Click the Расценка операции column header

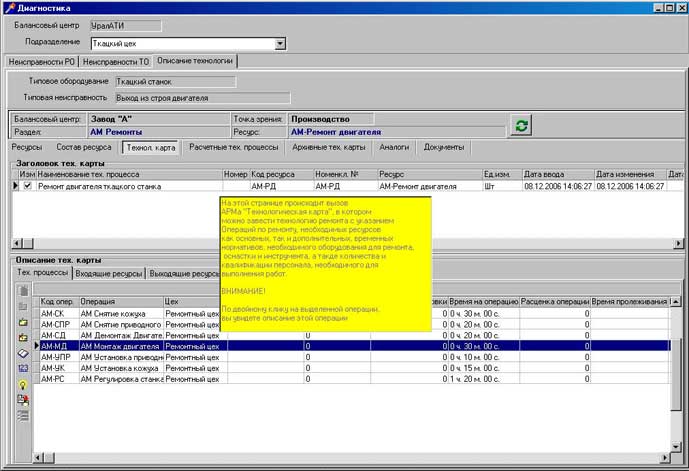point(555,302)
